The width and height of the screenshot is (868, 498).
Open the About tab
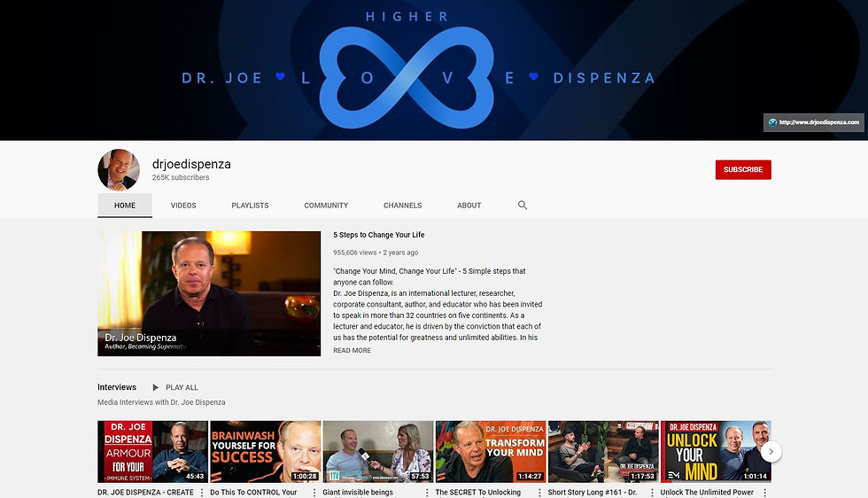click(469, 205)
